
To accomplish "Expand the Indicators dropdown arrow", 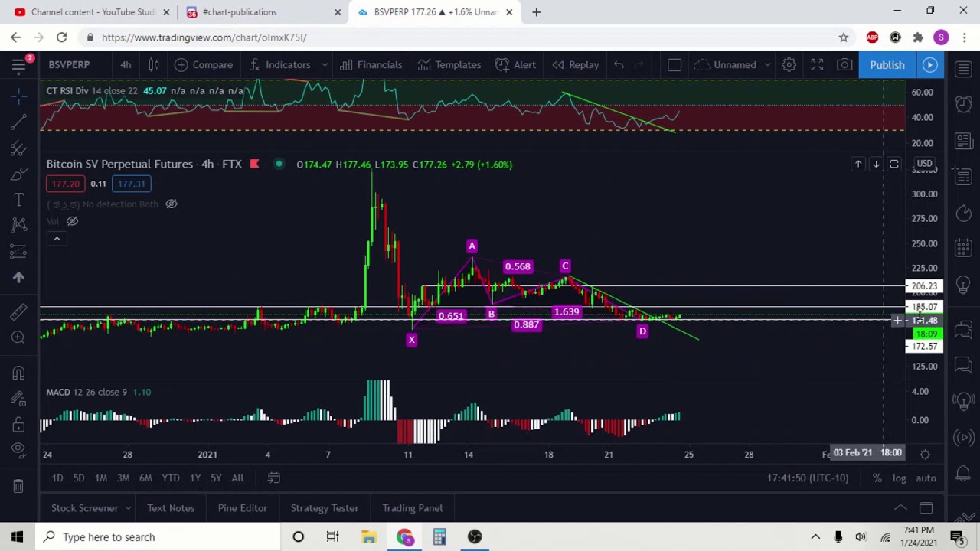I will [325, 65].
